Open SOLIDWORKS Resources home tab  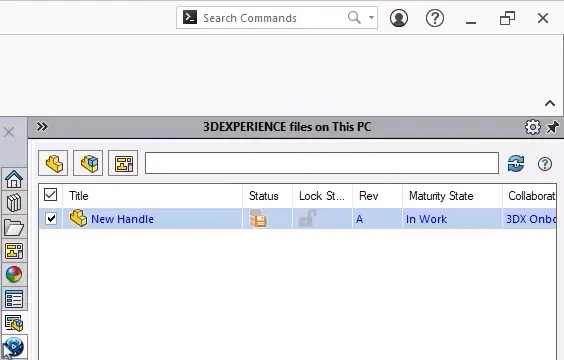(14, 179)
